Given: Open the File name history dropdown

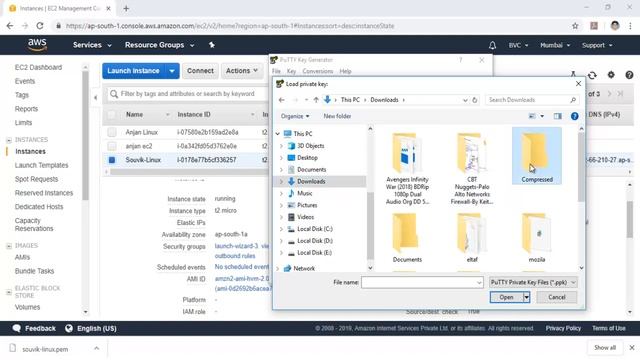Looking at the screenshot, I should (479, 282).
